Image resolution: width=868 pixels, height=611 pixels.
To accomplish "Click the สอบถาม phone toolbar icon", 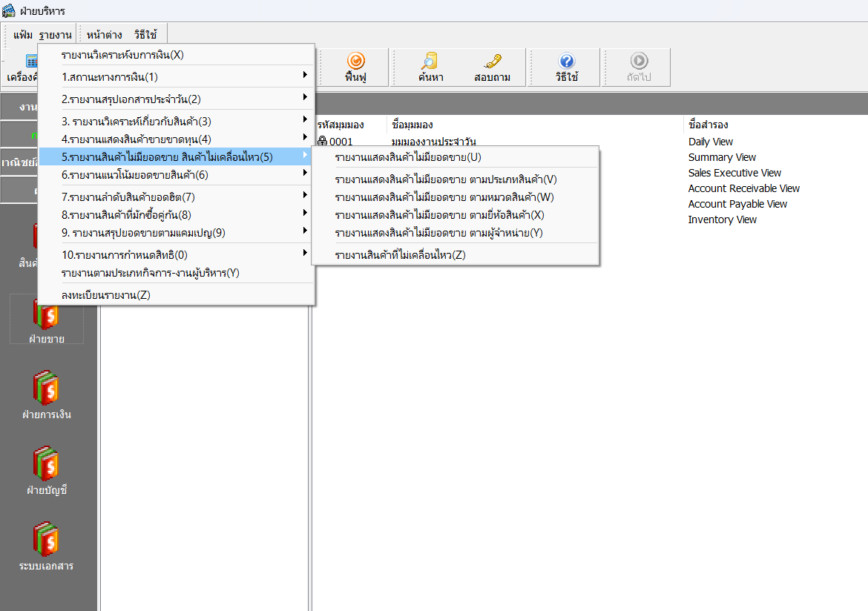I will [492, 67].
